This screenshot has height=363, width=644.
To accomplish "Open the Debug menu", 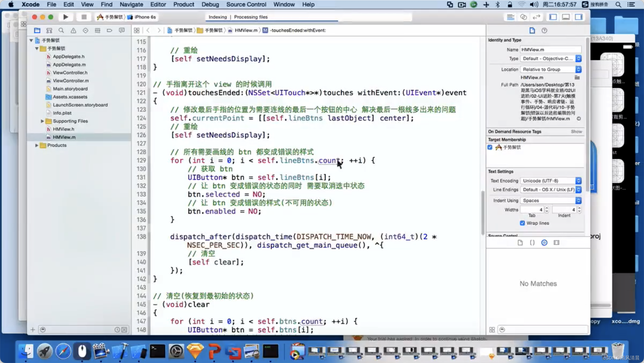I will [210, 4].
